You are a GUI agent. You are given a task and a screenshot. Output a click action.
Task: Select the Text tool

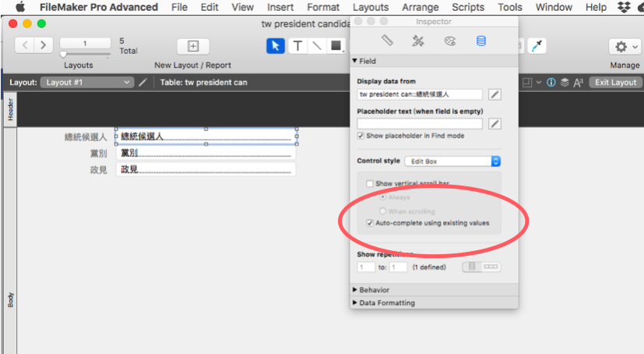tap(297, 46)
